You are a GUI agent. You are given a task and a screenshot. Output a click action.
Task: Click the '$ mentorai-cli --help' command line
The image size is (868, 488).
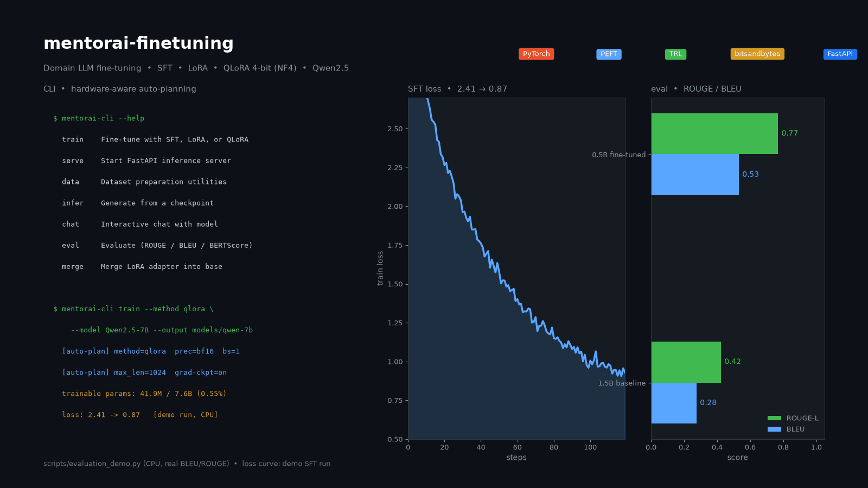click(99, 118)
